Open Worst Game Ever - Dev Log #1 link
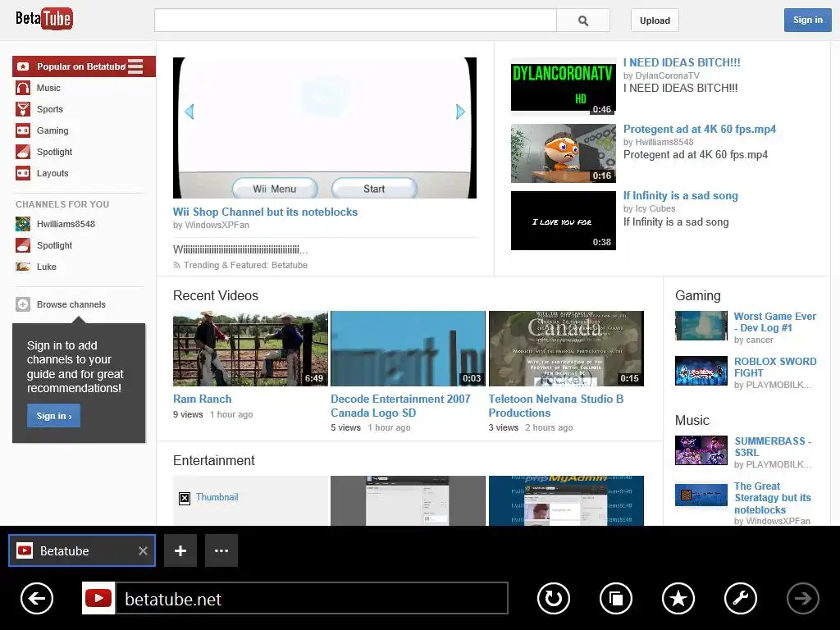 774,322
